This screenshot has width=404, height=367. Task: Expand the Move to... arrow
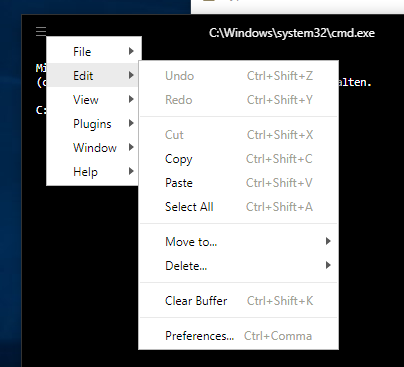[328, 241]
